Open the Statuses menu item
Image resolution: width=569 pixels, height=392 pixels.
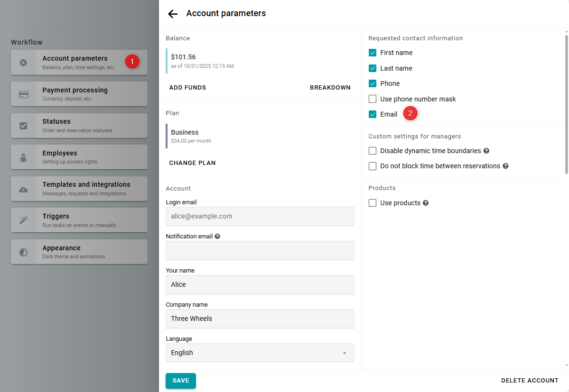point(79,126)
